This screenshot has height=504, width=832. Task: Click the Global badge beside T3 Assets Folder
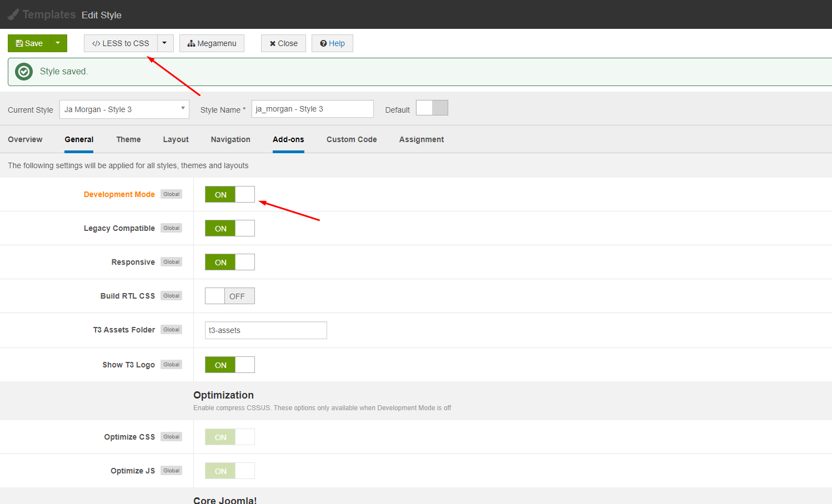[x=172, y=330]
